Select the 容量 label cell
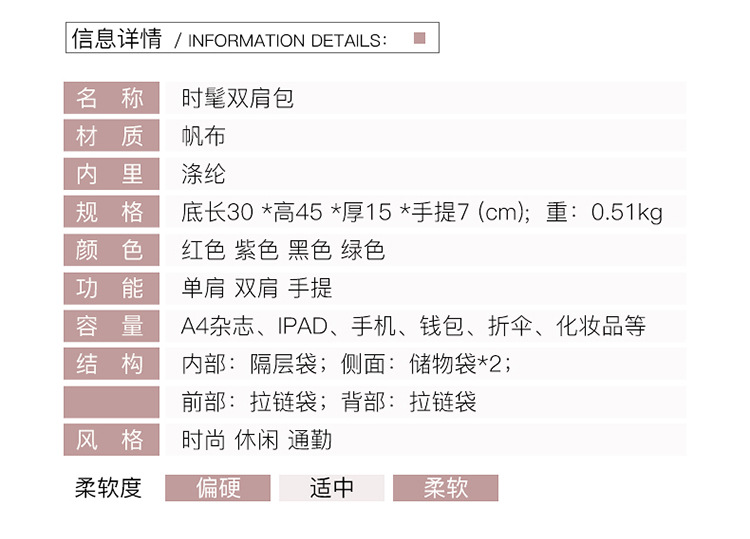 (x=111, y=326)
